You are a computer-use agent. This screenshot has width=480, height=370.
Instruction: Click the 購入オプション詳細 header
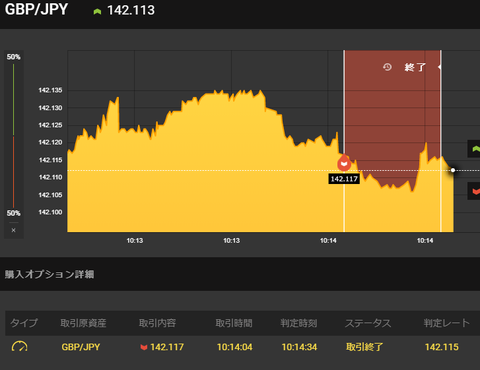point(49,274)
